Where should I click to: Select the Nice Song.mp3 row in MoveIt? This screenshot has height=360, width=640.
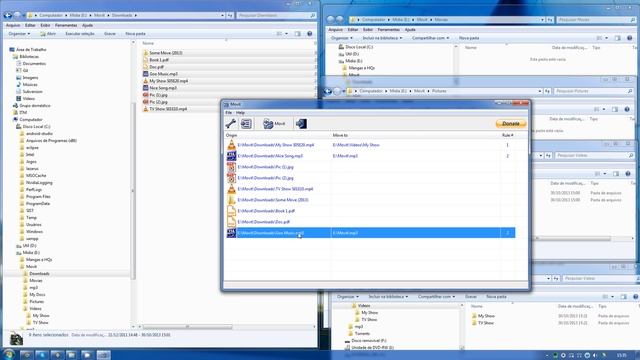point(370,156)
